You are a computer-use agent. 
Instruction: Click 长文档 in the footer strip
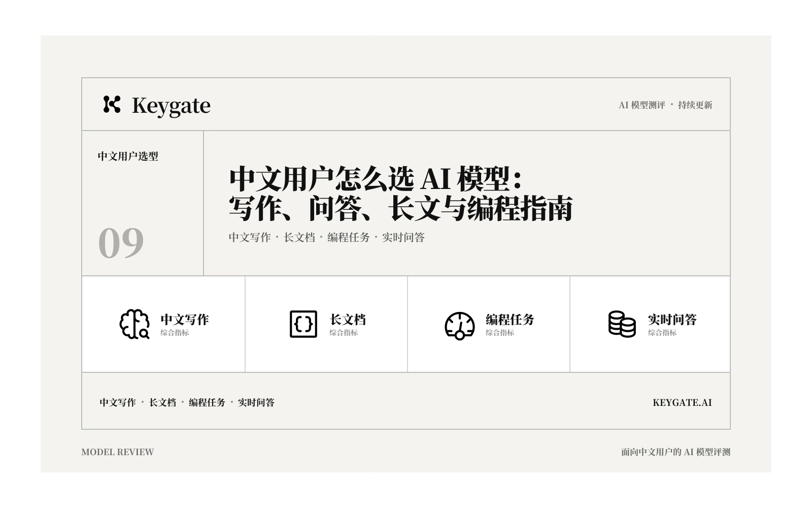coord(162,402)
